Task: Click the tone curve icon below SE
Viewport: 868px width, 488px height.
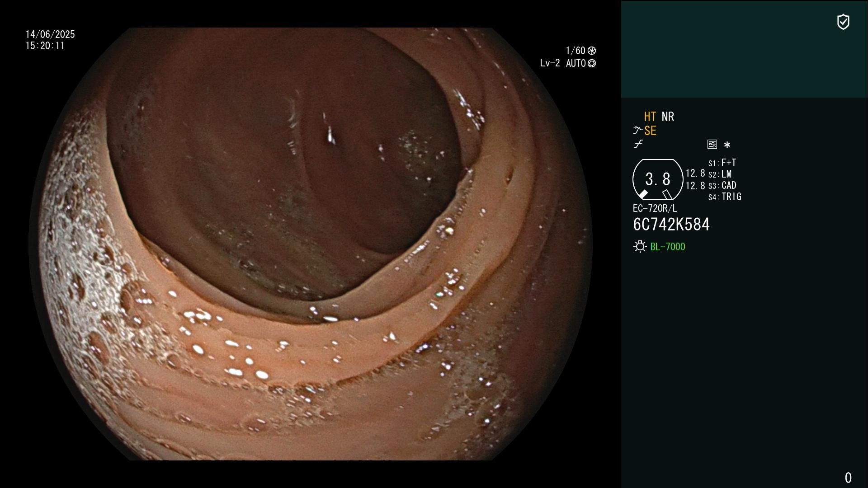Action: 638,144
